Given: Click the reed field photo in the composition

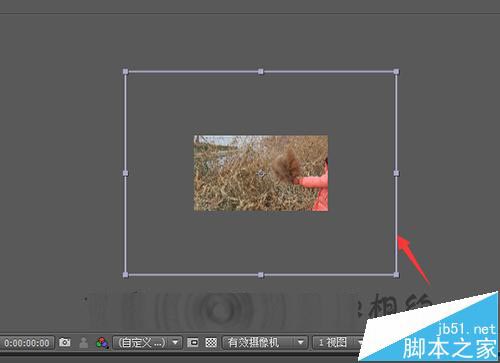Looking at the screenshot, I should pyautogui.click(x=261, y=173).
